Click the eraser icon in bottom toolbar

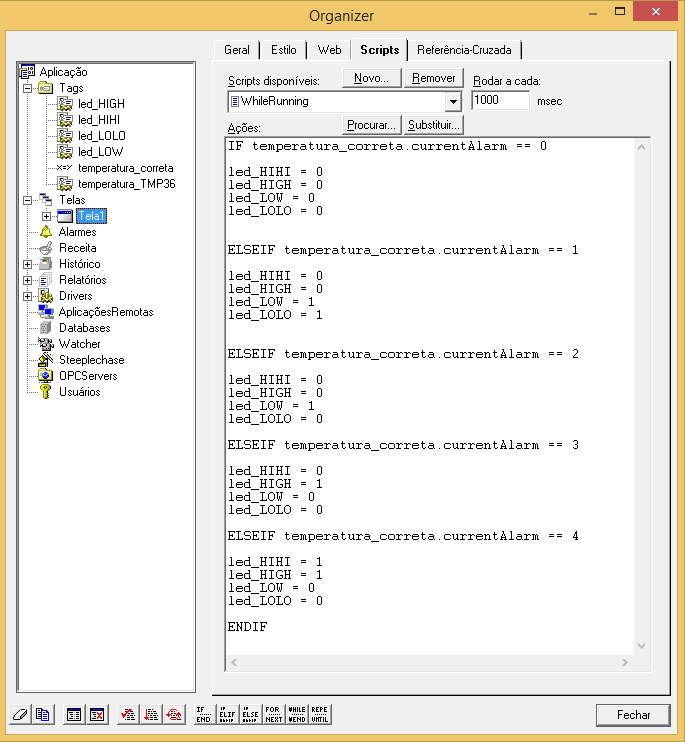click(20, 714)
